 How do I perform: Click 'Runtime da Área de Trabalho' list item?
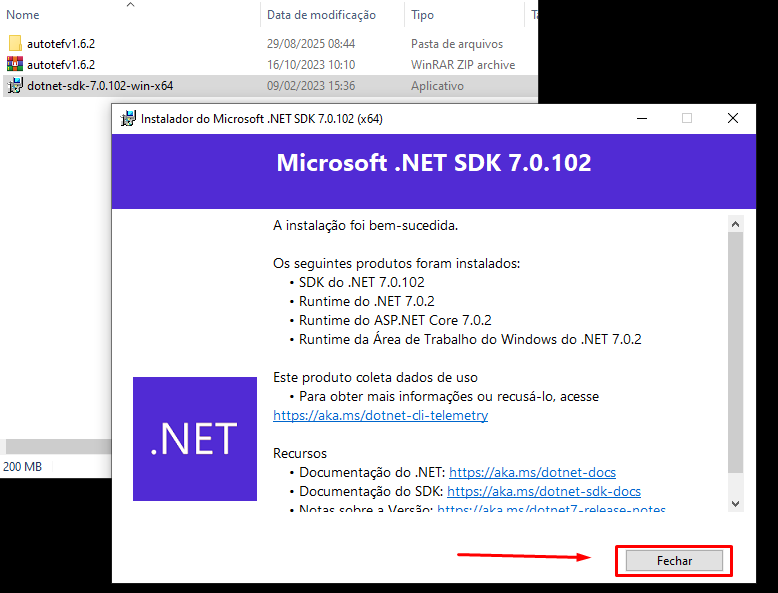tap(470, 339)
